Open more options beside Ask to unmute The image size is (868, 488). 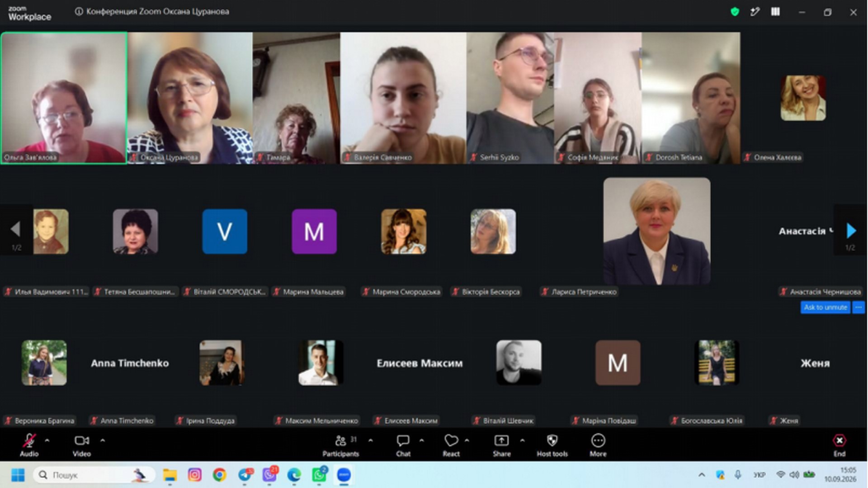tap(858, 307)
